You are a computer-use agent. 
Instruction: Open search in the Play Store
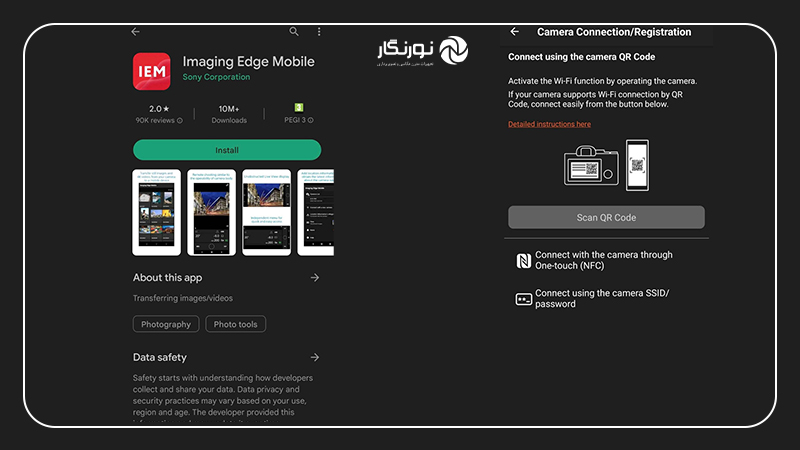pyautogui.click(x=294, y=32)
